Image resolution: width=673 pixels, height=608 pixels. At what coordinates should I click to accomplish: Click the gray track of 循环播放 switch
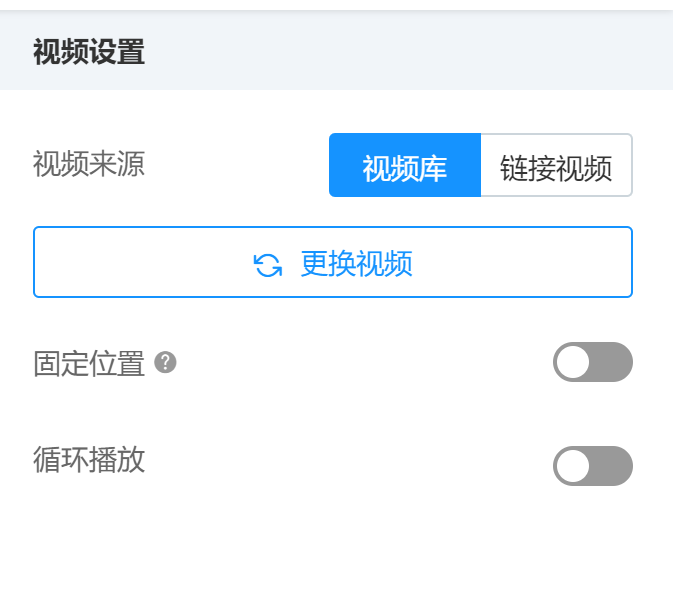coord(610,466)
